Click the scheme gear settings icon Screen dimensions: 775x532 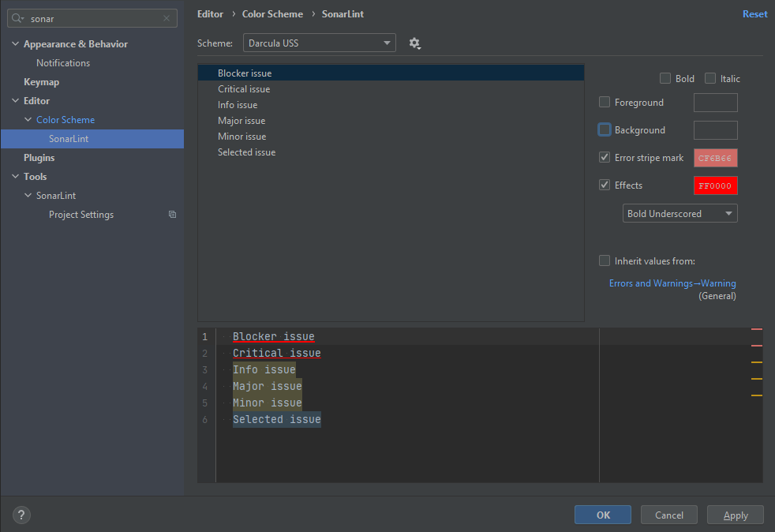414,43
